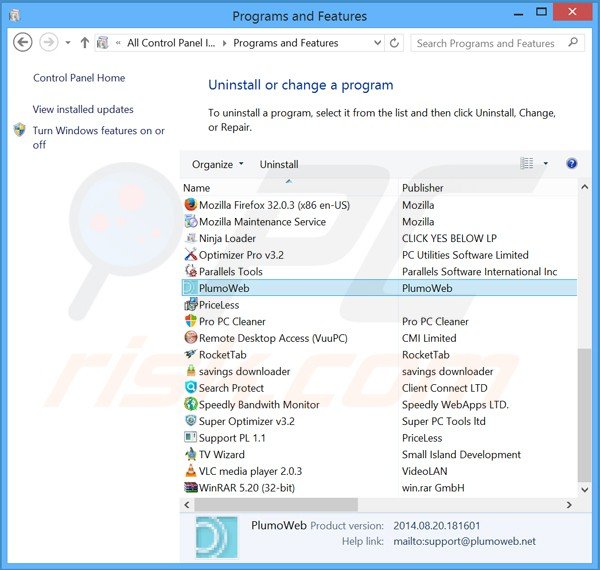Click the large PlumoWeb details pane thumbnail
This screenshot has height=570, width=600.
[x=216, y=537]
